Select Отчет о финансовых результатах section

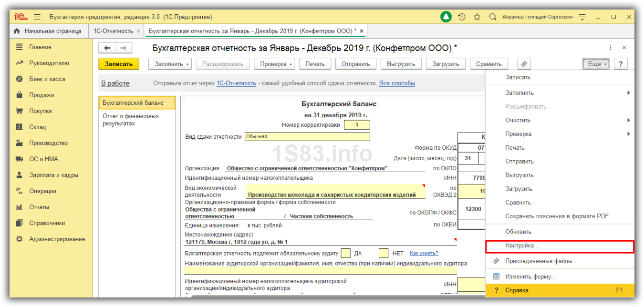pos(130,120)
